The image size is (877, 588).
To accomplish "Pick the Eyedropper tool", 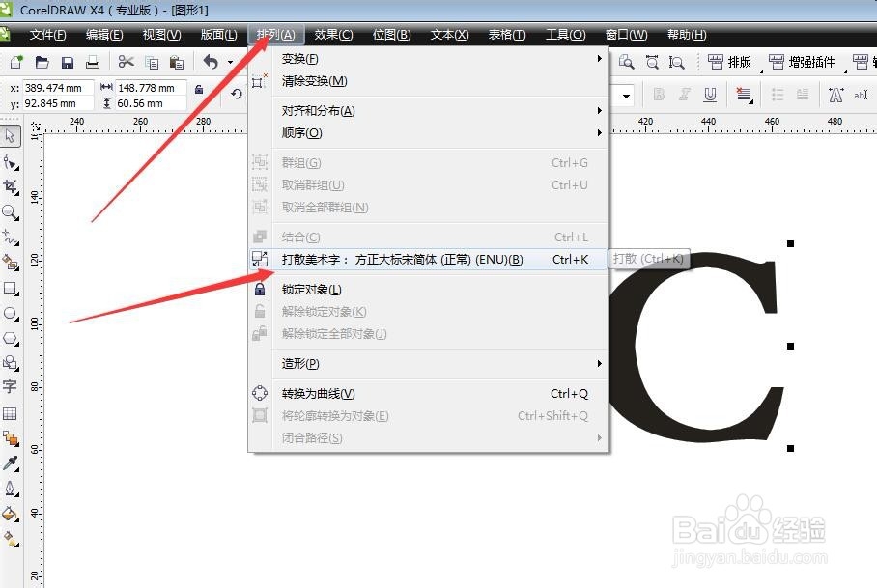I will tap(12, 462).
